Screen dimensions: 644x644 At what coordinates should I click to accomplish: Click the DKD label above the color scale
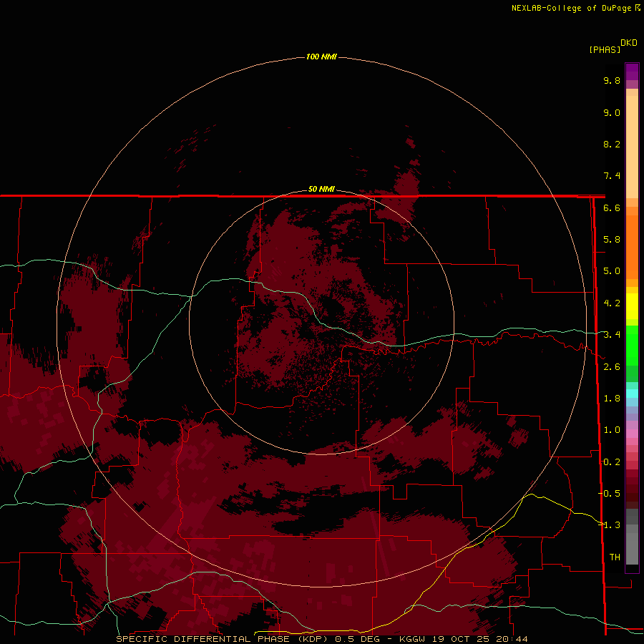(x=629, y=43)
